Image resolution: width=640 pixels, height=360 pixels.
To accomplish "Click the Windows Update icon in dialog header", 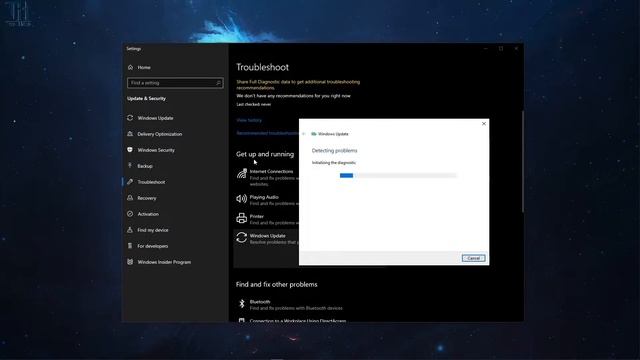I will point(314,134).
